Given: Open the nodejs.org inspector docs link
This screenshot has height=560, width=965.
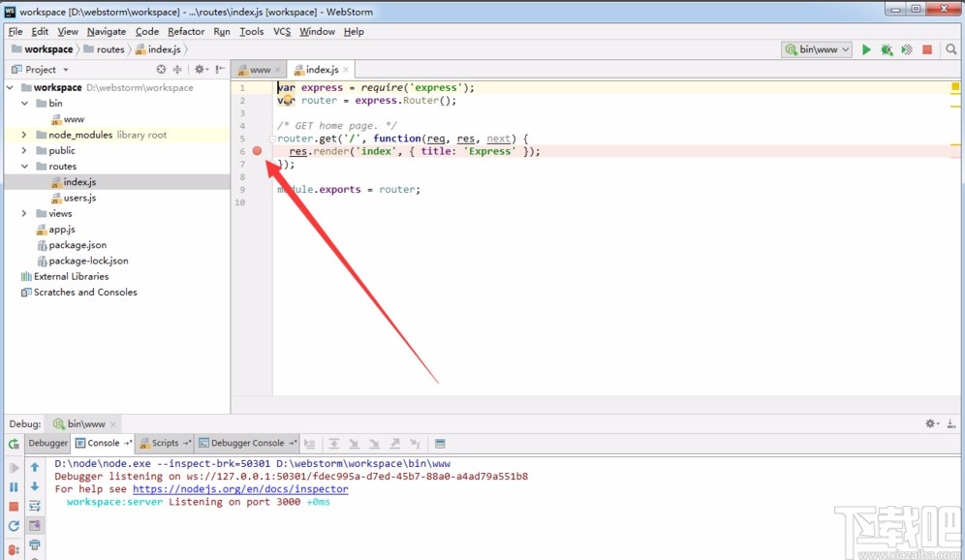Looking at the screenshot, I should coord(240,489).
